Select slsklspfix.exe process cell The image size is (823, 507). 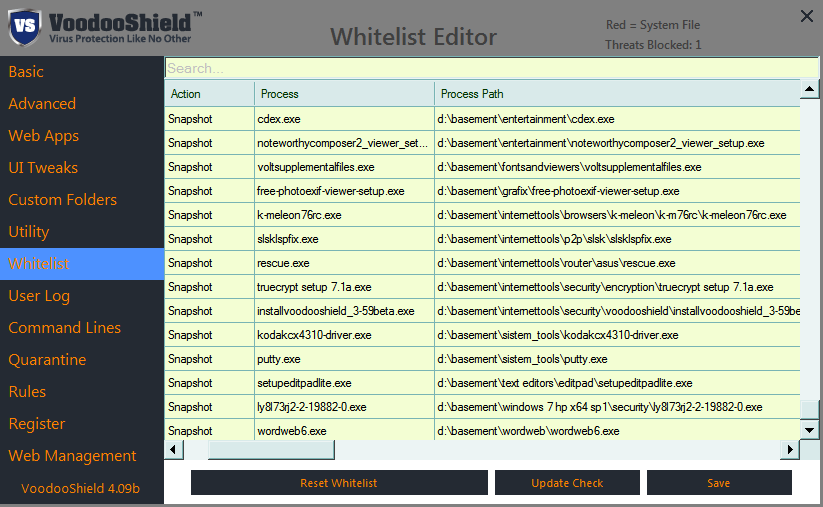(x=344, y=239)
